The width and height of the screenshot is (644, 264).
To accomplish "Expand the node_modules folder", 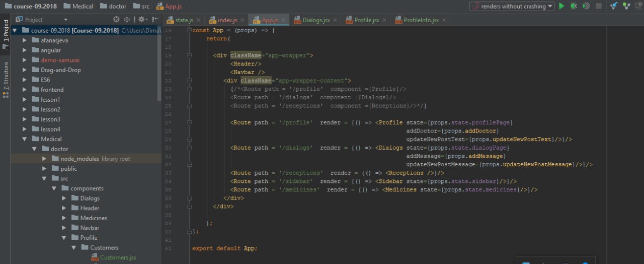I will point(45,159).
